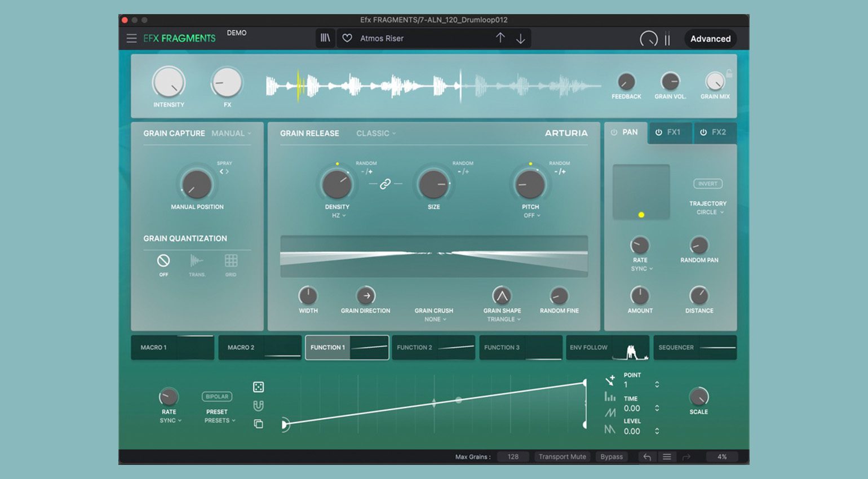Toggle FX2 power button
The image size is (868, 479).
pyautogui.click(x=703, y=132)
